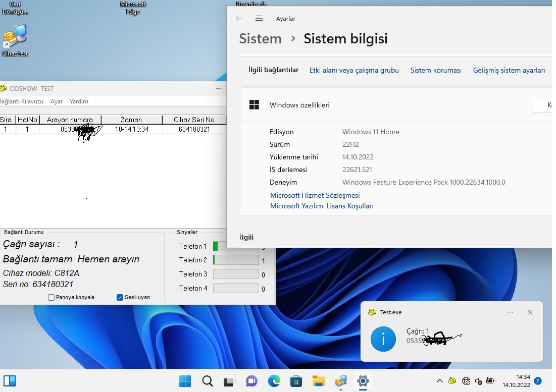Select the Yüklenme tarihi value in Sistem bilgisi

(358, 157)
